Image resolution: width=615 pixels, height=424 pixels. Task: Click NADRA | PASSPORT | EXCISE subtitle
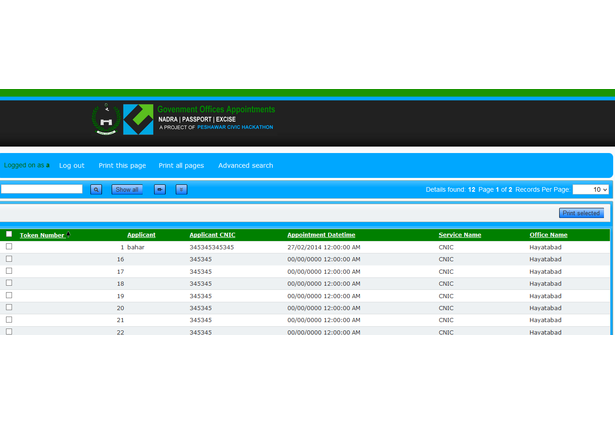[197, 119]
